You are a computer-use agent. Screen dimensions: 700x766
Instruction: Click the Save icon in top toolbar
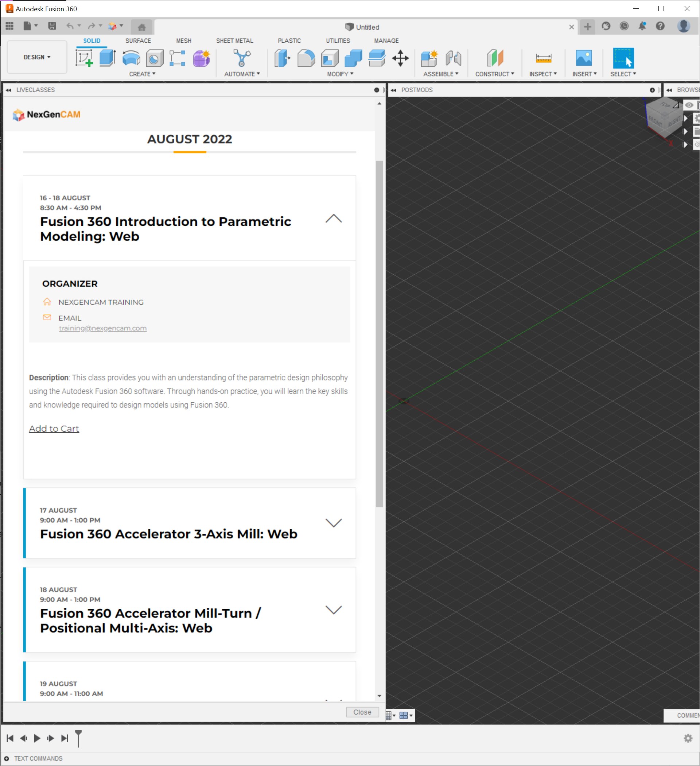[52, 26]
